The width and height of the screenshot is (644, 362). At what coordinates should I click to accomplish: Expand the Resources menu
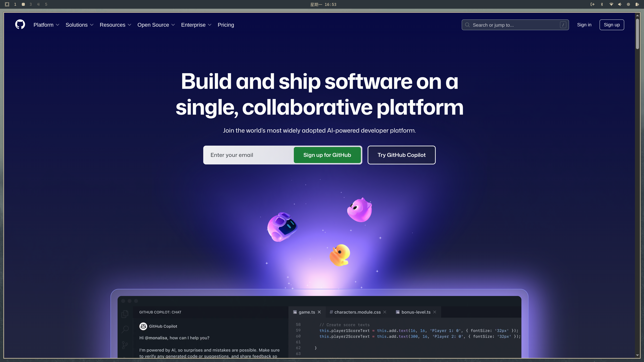coord(115,25)
